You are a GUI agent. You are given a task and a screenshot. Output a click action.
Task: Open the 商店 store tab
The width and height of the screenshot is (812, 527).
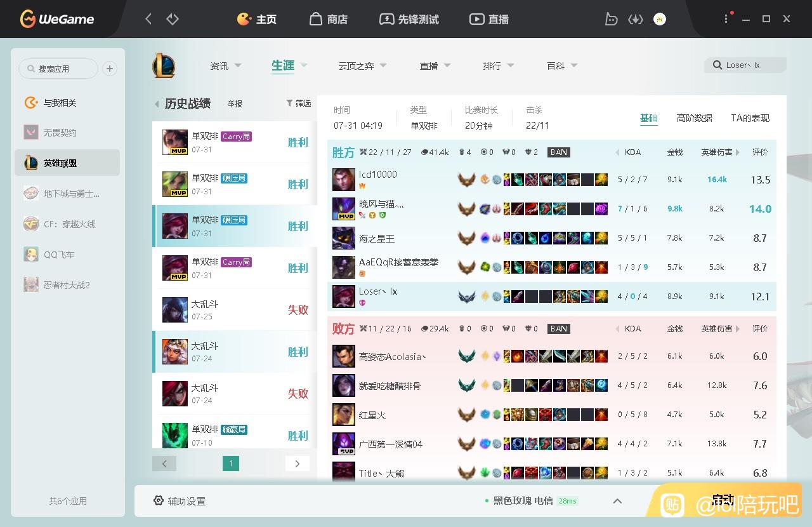pos(329,19)
